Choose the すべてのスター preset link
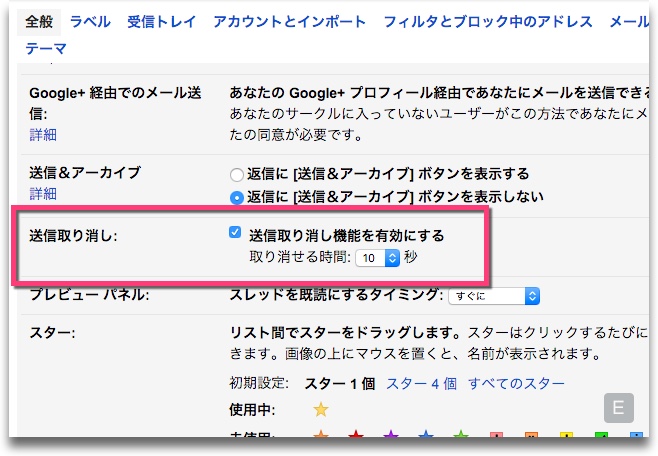The image size is (658, 456). click(x=516, y=383)
